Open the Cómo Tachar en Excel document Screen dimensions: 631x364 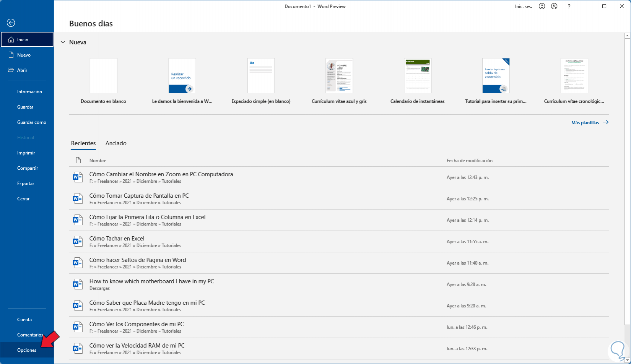tap(339, 242)
